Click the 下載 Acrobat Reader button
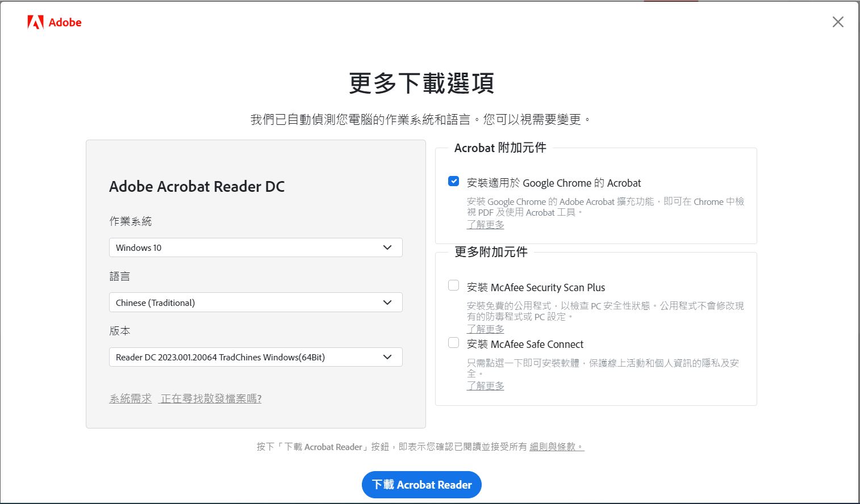The width and height of the screenshot is (860, 504). (x=421, y=485)
